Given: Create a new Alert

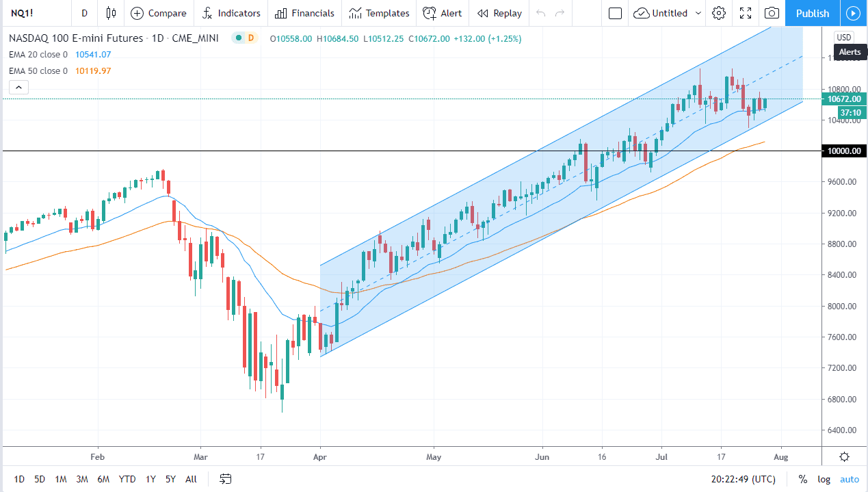Looking at the screenshot, I should coord(442,13).
